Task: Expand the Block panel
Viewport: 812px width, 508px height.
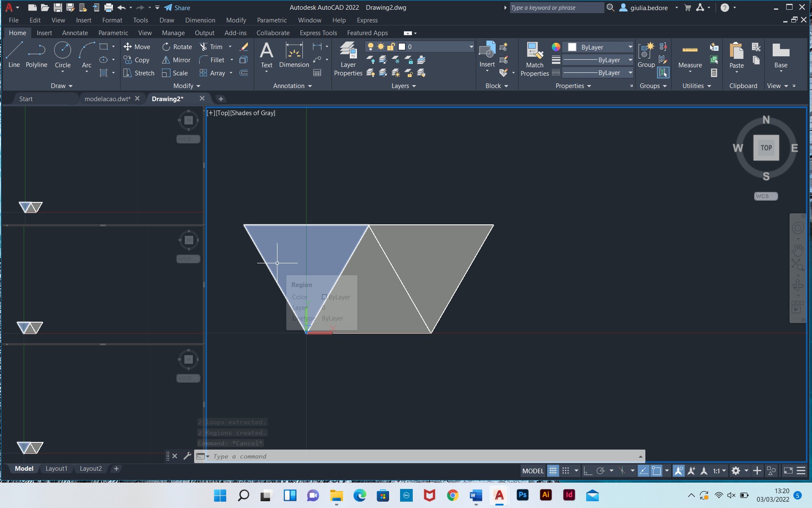Action: tap(497, 86)
